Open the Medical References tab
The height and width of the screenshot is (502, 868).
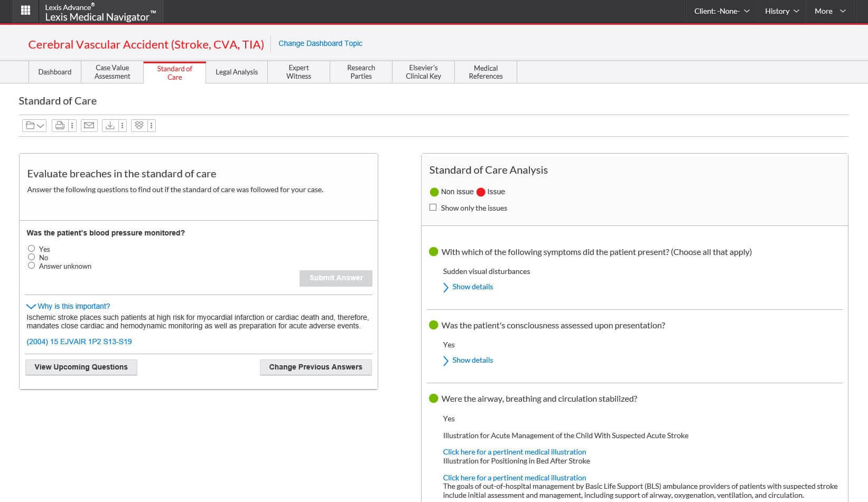(486, 72)
